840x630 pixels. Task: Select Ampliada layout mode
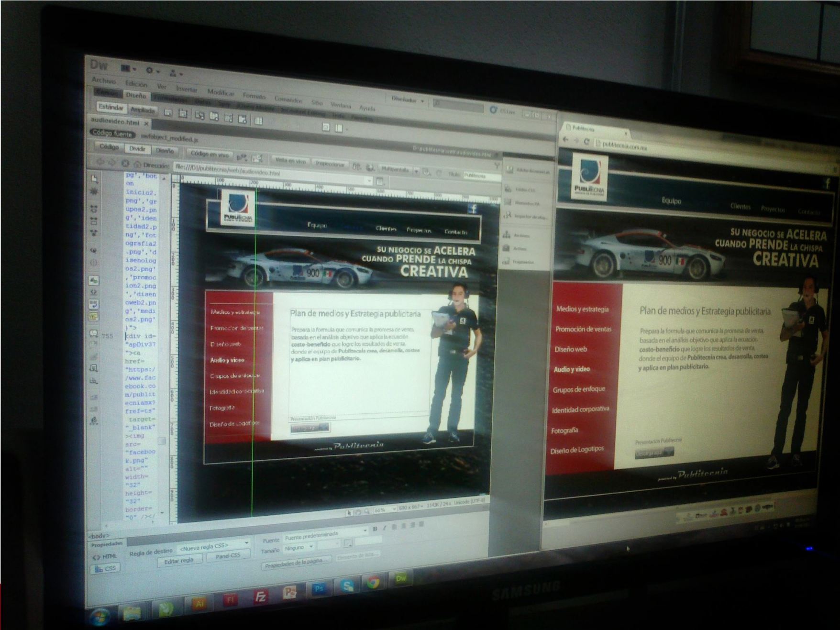pos(143,110)
